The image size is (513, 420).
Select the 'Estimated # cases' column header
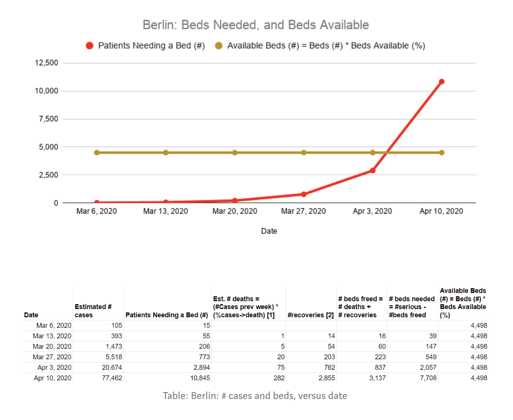click(93, 310)
